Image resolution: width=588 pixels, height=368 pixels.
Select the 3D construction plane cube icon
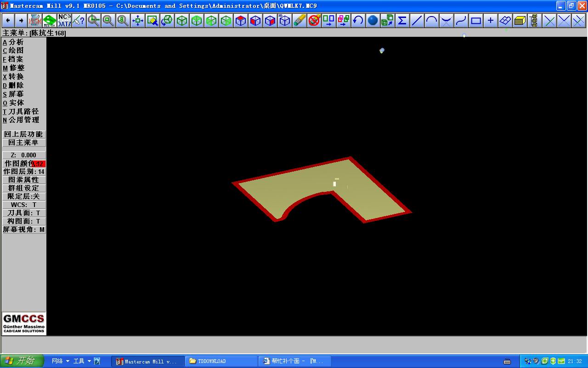coord(285,21)
